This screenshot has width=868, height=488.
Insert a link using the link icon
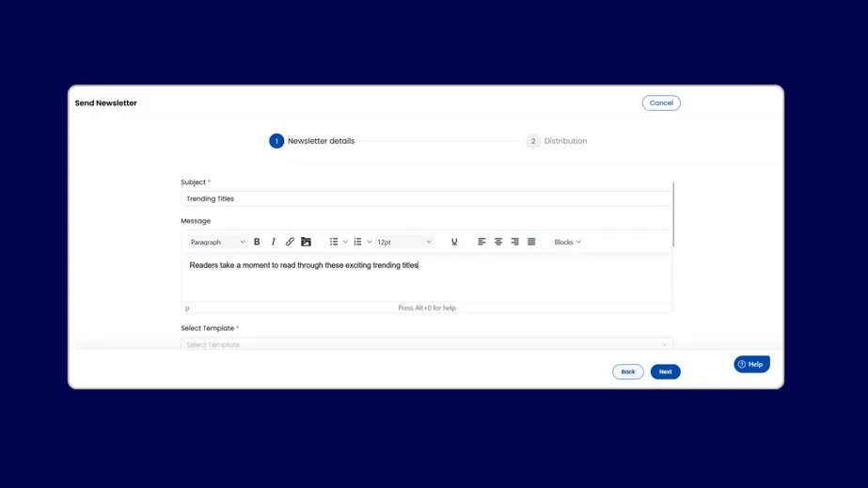pyautogui.click(x=290, y=242)
